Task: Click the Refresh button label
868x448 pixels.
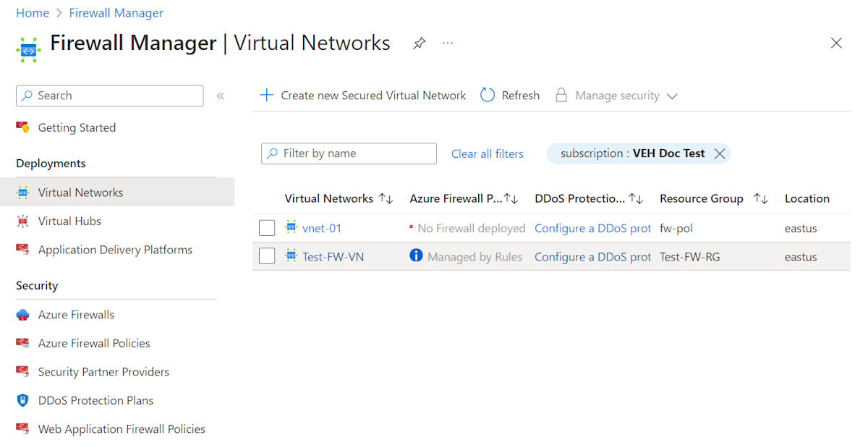Action: pos(521,96)
